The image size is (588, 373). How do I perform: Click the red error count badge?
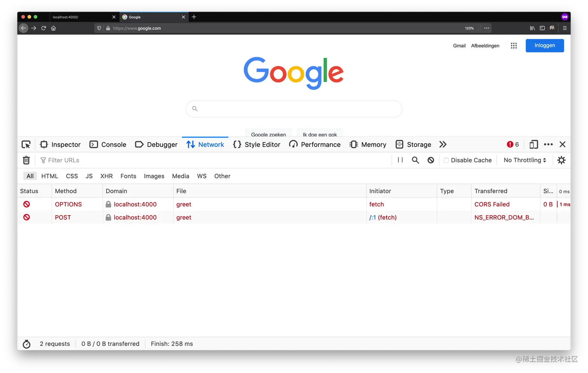pyautogui.click(x=513, y=145)
